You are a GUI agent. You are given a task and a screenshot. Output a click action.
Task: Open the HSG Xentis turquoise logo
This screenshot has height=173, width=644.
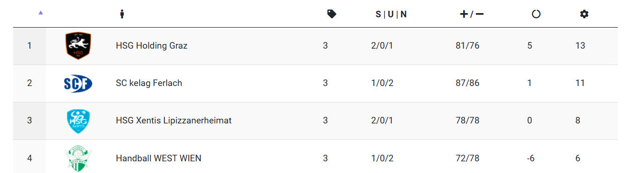(x=78, y=121)
